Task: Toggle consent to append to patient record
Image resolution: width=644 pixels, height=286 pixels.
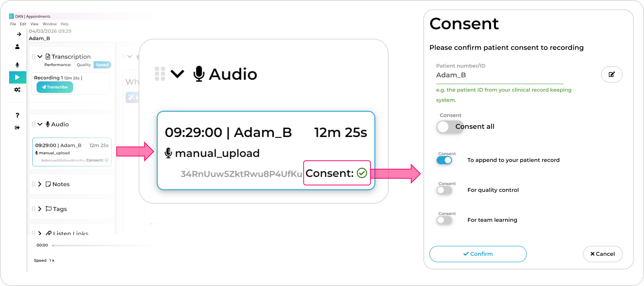Action: [444, 160]
